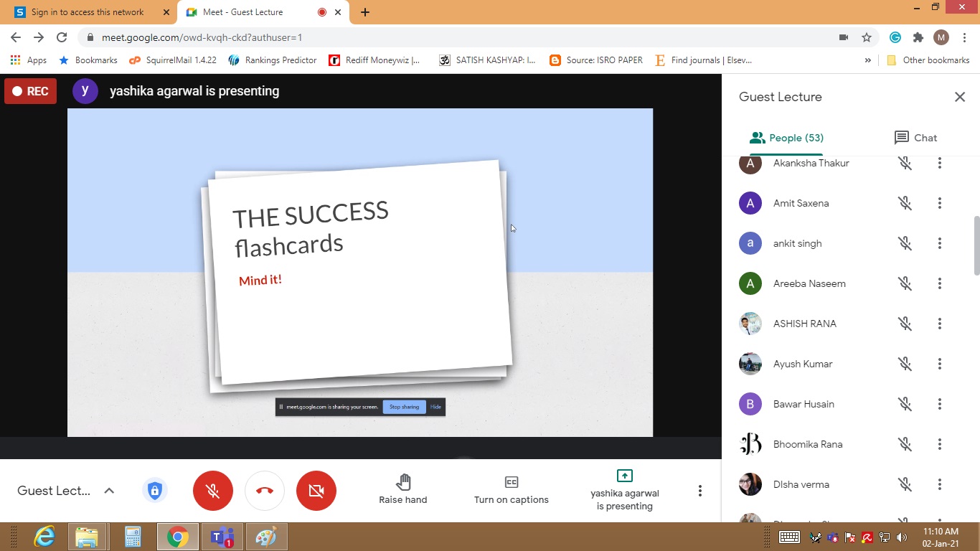Toggle mute for Amit Saxena
This screenshot has width=980, height=551.
905,204
